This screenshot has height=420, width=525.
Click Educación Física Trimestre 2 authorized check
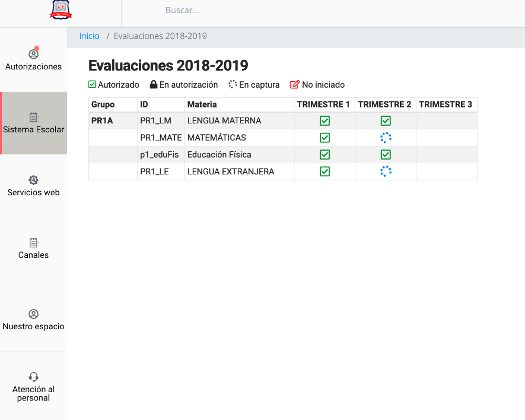click(386, 155)
